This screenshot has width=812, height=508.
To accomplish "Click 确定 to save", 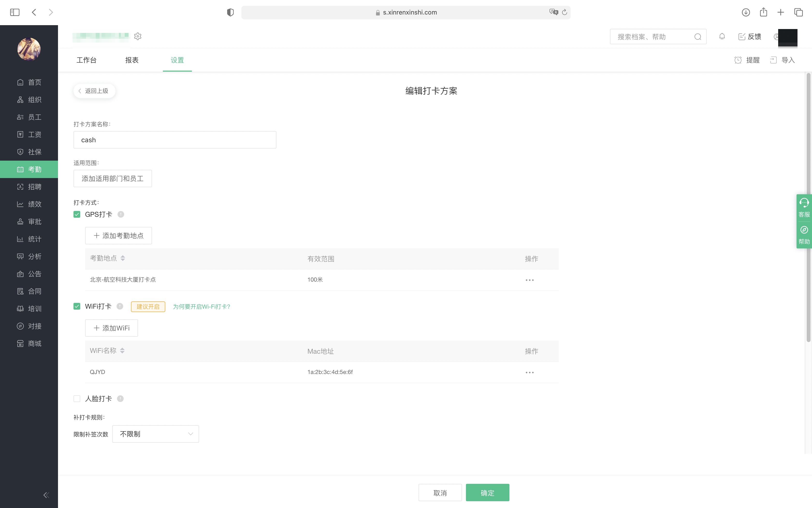I will click(x=487, y=493).
